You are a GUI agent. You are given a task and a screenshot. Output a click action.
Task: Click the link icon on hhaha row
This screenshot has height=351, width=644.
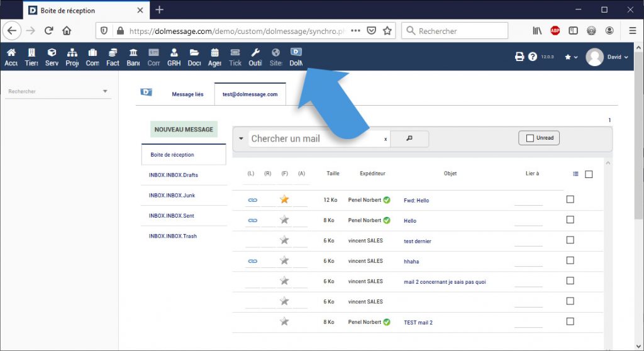point(252,261)
